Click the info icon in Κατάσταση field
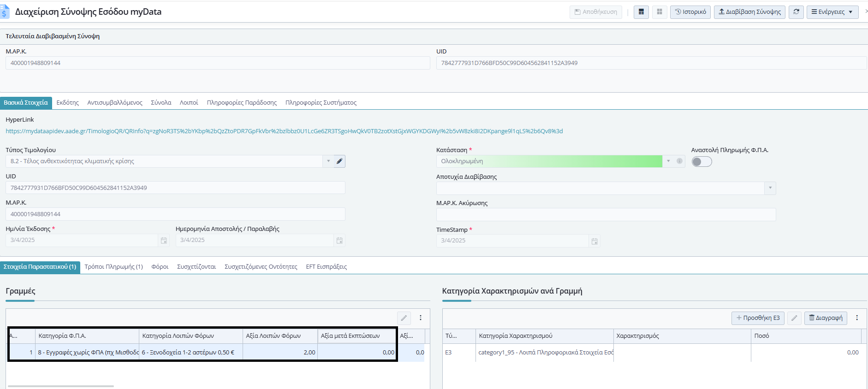Image resolution: width=868 pixels, height=389 pixels. tap(679, 161)
